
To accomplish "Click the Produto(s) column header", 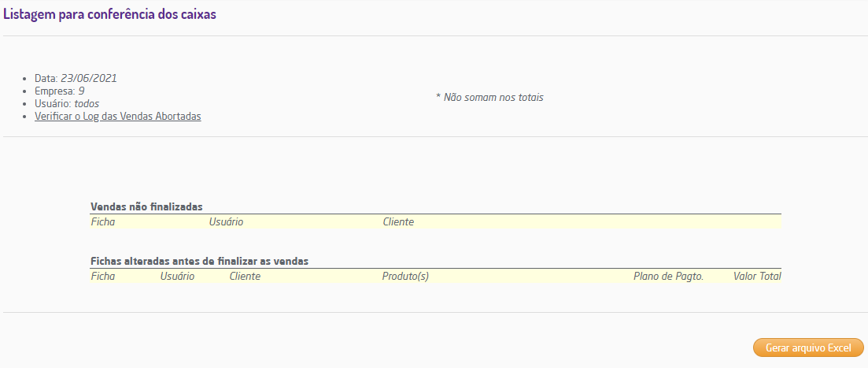I will click(405, 276).
